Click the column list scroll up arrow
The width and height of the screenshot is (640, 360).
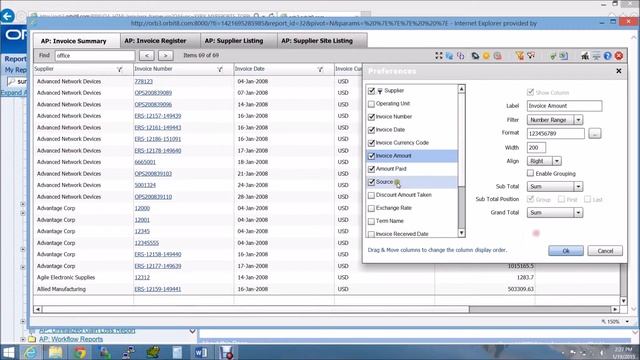tap(461, 89)
